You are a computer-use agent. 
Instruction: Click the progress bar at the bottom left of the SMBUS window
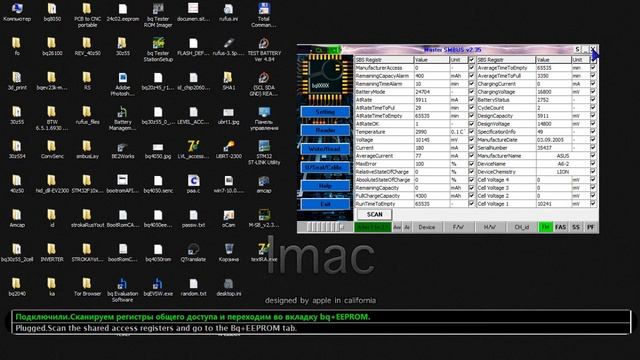(325, 227)
